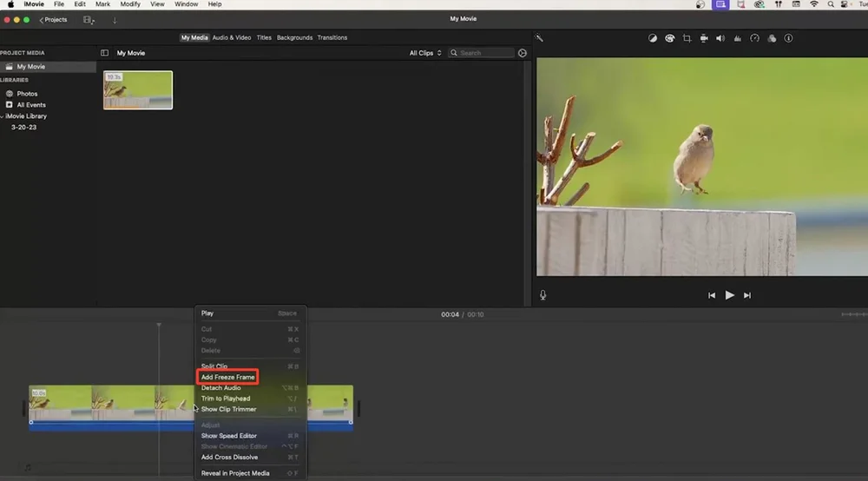
Task: Switch to the Transitions tab
Action: click(x=332, y=37)
